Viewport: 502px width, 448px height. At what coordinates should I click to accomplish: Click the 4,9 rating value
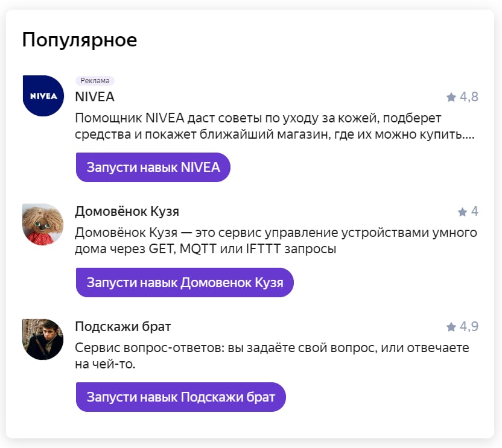469,326
